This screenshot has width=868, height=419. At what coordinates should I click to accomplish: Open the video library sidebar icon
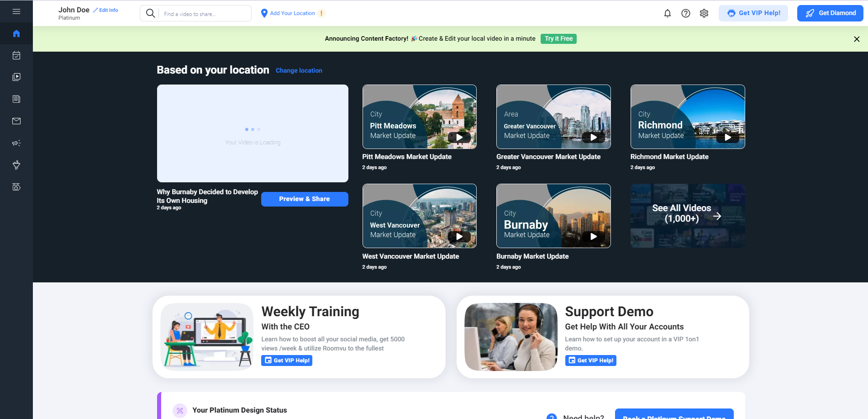tap(16, 77)
